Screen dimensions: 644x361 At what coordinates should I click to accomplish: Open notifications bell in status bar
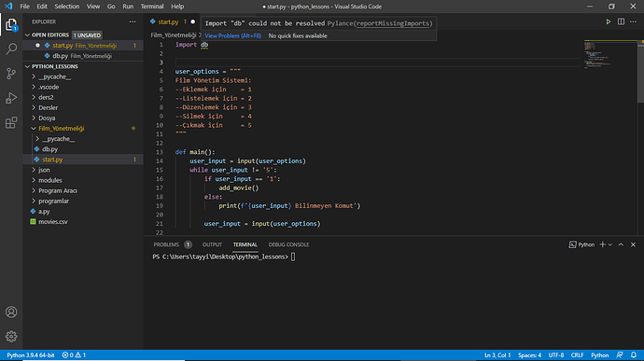[x=634, y=354]
